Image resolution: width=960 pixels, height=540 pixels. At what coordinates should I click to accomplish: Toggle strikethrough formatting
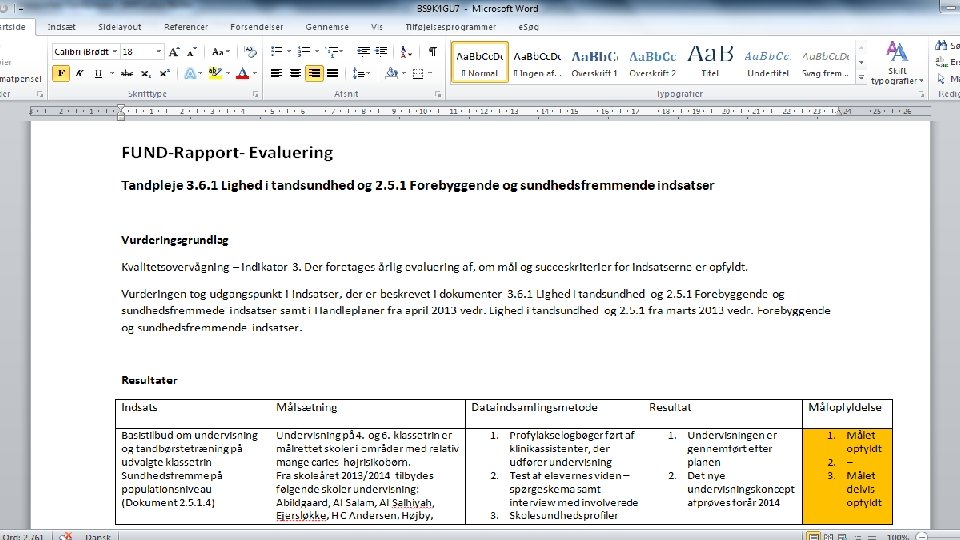pos(127,73)
